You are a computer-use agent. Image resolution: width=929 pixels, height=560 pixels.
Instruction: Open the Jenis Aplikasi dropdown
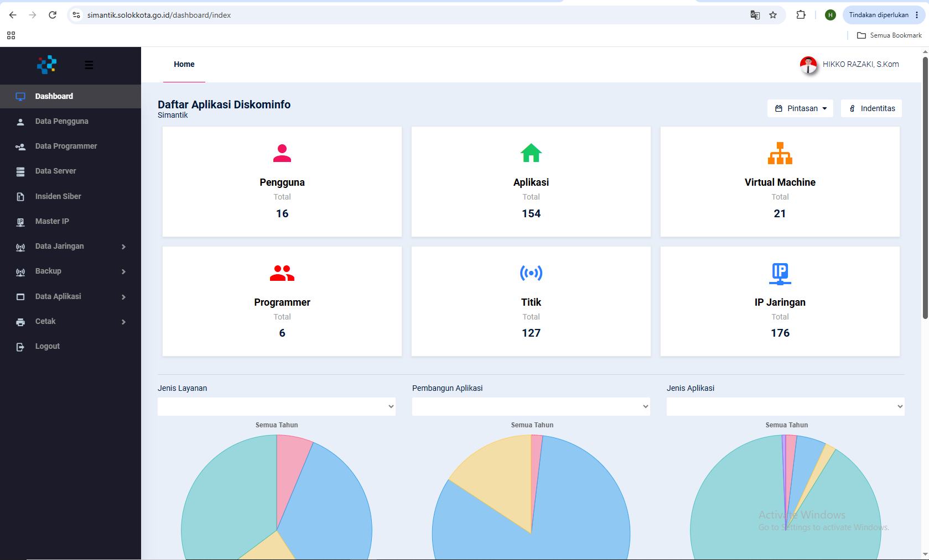pyautogui.click(x=786, y=406)
